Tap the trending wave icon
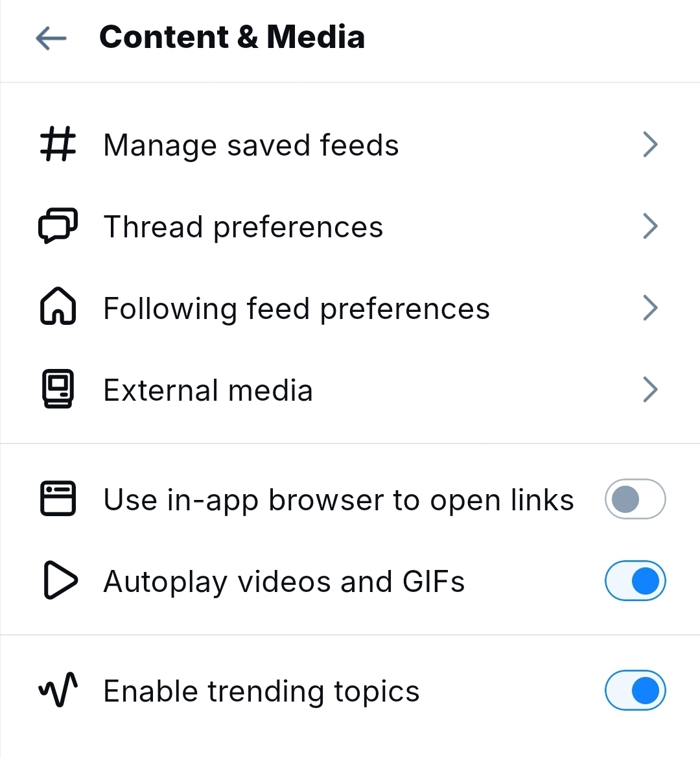Image resolution: width=700 pixels, height=758 pixels. [58, 690]
